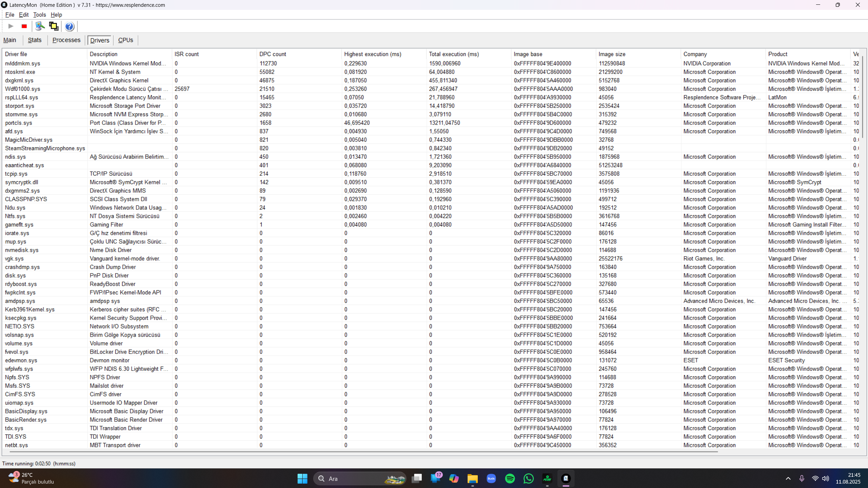Open the Tools menu

click(39, 15)
